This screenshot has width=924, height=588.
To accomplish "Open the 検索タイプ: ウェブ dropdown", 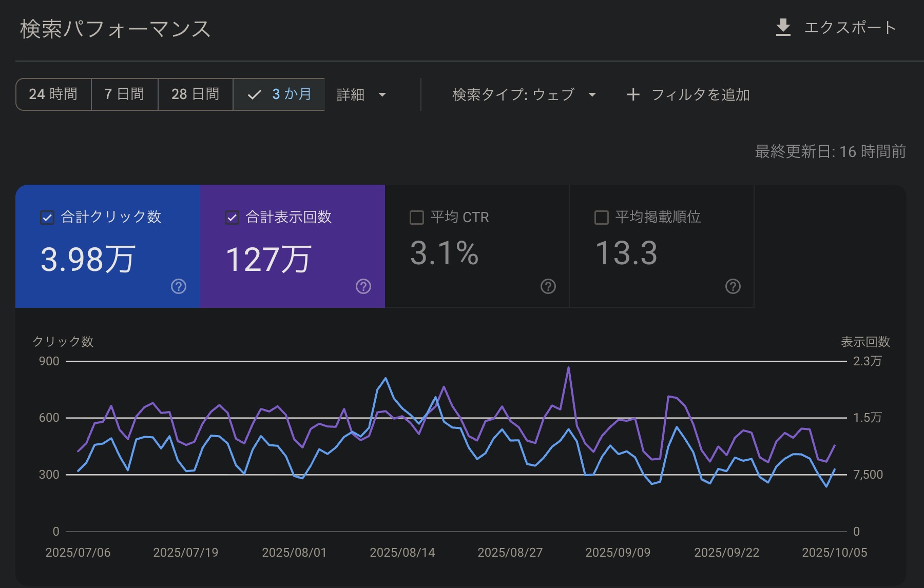I will (x=513, y=95).
